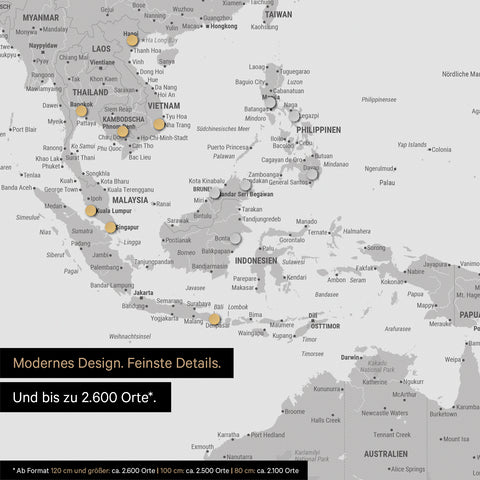This screenshot has height=480, width=480.
Task: Select the gold pin on Singapur
Action: tap(110, 228)
